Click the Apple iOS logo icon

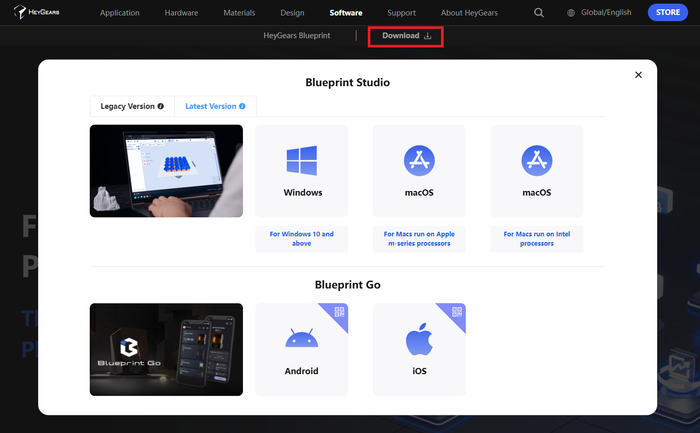[419, 339]
